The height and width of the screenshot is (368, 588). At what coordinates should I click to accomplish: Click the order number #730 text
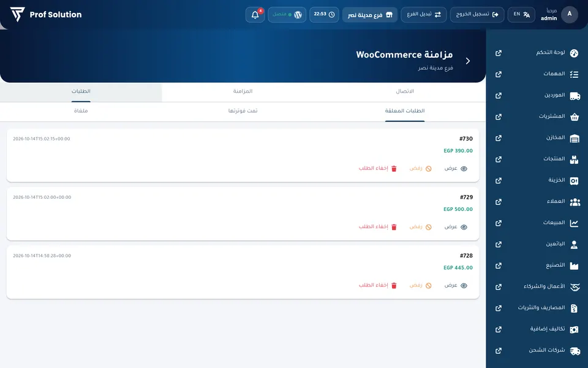(x=466, y=139)
